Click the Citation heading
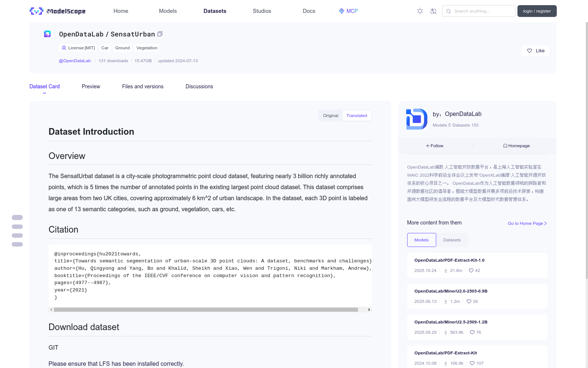Image resolution: width=588 pixels, height=368 pixels. tap(63, 230)
